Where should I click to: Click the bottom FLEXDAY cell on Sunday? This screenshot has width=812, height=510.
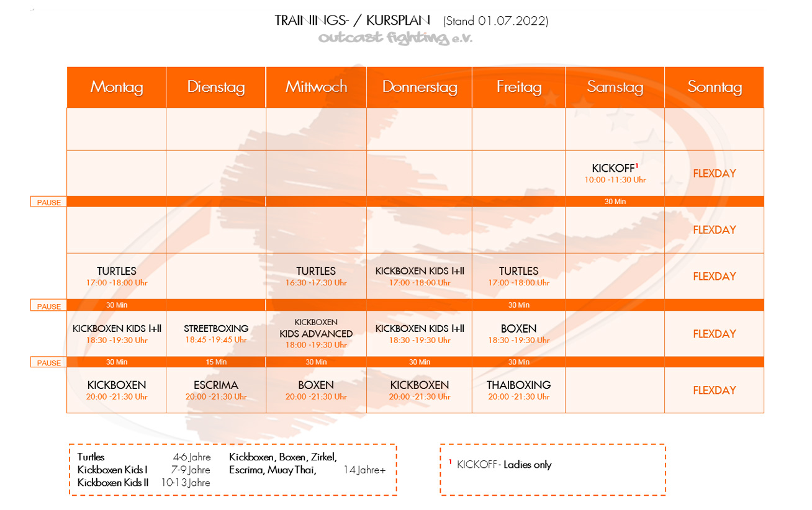tap(715, 390)
